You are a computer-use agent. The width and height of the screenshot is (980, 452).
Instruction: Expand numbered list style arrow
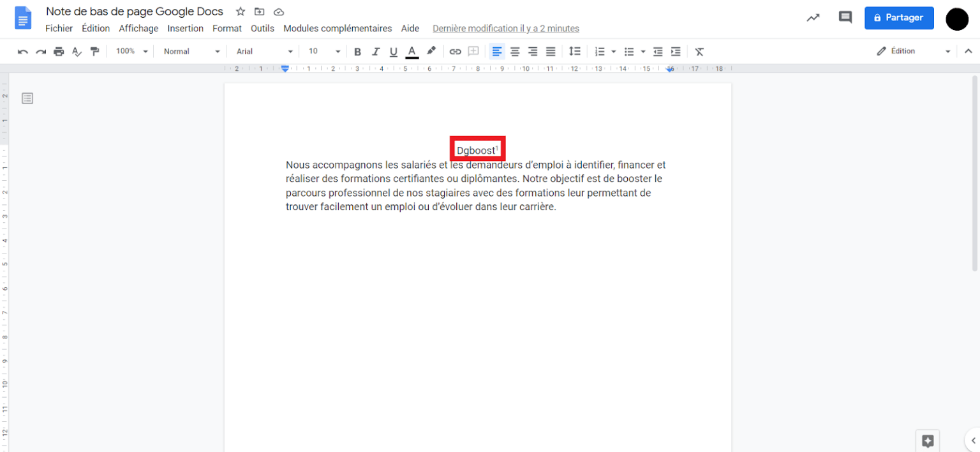pos(614,52)
